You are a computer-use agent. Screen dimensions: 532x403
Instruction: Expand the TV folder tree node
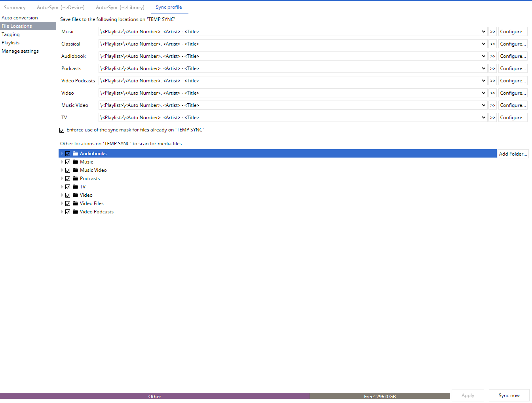click(x=62, y=187)
